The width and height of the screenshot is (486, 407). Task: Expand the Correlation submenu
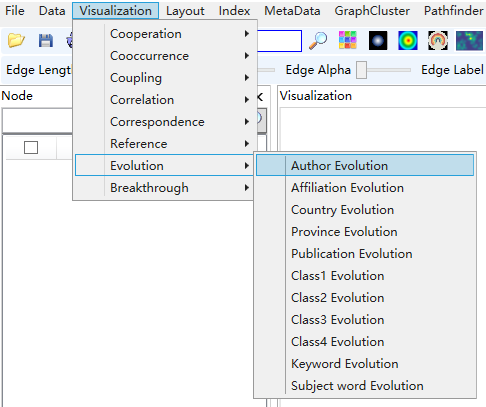click(164, 100)
